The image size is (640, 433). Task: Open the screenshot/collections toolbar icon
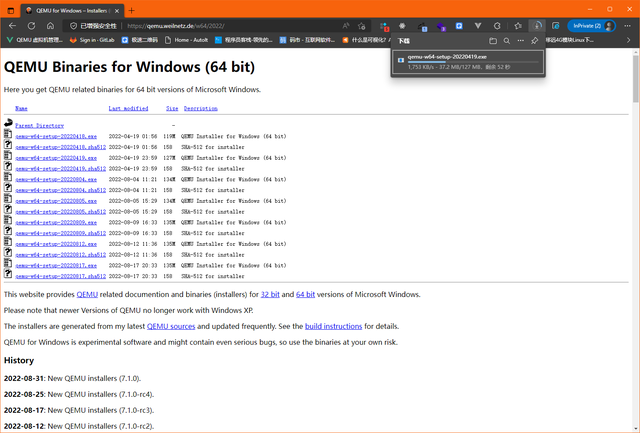point(556,26)
